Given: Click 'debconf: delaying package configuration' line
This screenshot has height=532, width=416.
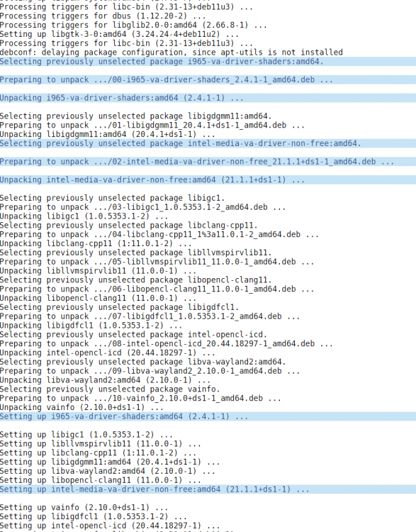Looking at the screenshot, I should click(172, 52).
